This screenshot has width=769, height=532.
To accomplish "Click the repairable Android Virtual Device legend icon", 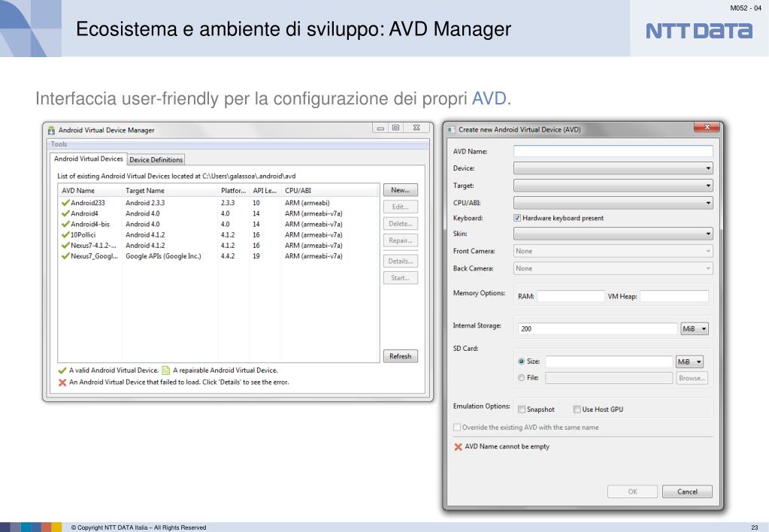I will pyautogui.click(x=166, y=370).
